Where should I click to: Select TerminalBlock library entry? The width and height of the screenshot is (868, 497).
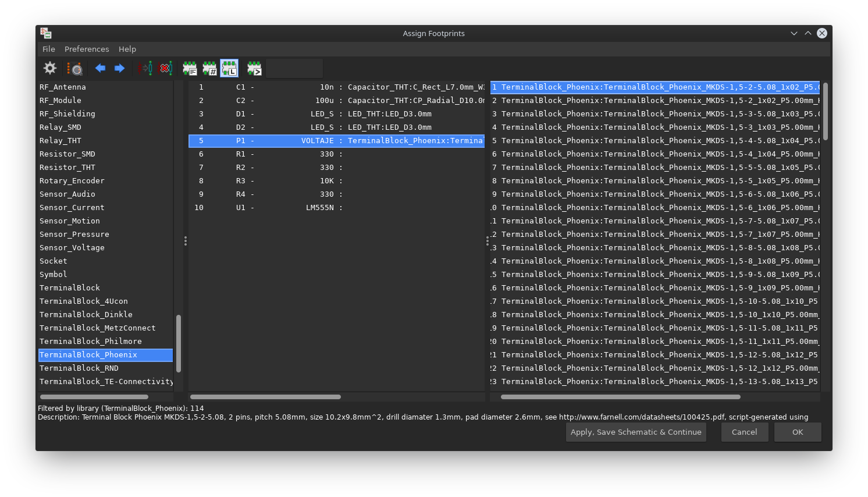106,288
